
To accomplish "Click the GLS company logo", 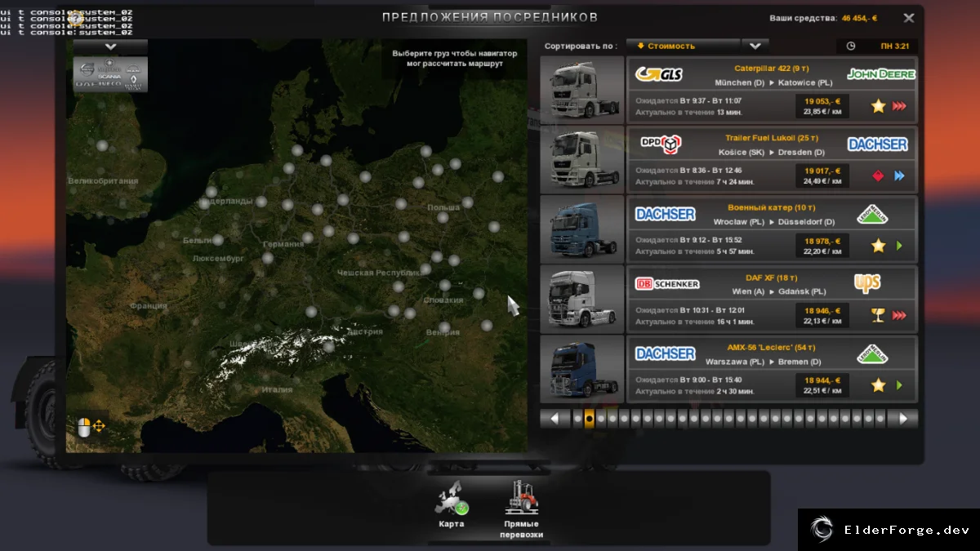I will (x=659, y=74).
